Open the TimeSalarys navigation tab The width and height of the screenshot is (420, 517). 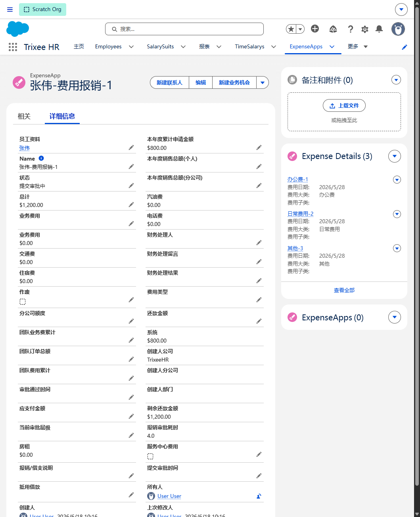pyautogui.click(x=249, y=46)
